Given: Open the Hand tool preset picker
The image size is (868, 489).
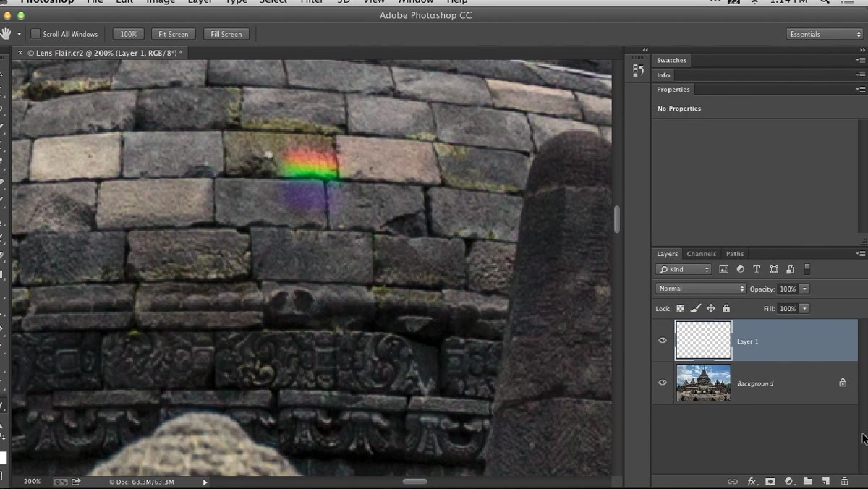Looking at the screenshot, I should (20, 34).
